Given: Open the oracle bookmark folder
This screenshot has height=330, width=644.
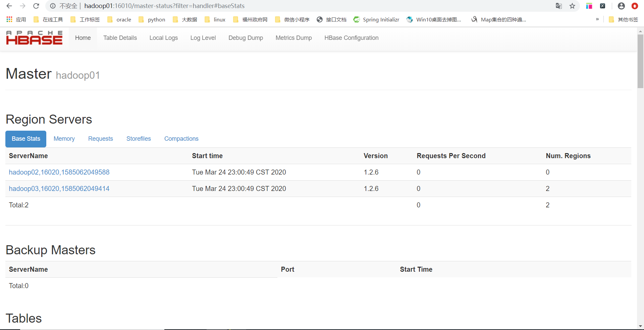Looking at the screenshot, I should 119,19.
